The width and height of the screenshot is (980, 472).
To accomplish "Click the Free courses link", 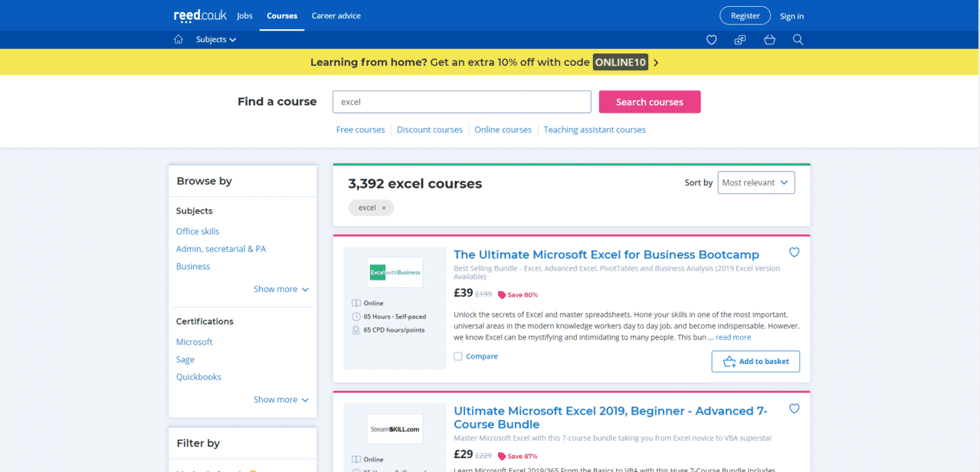I will (x=360, y=130).
